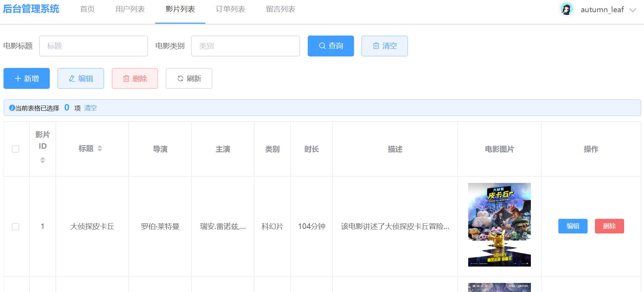Check the row checkbox for 大侦探皮卡丘
This screenshot has width=644, height=292.
(x=16, y=226)
